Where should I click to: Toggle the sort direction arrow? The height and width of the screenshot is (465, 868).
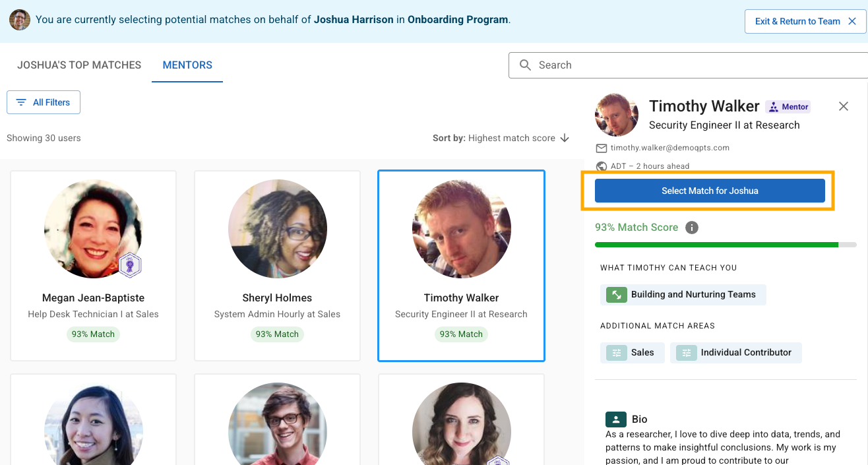[x=565, y=138]
